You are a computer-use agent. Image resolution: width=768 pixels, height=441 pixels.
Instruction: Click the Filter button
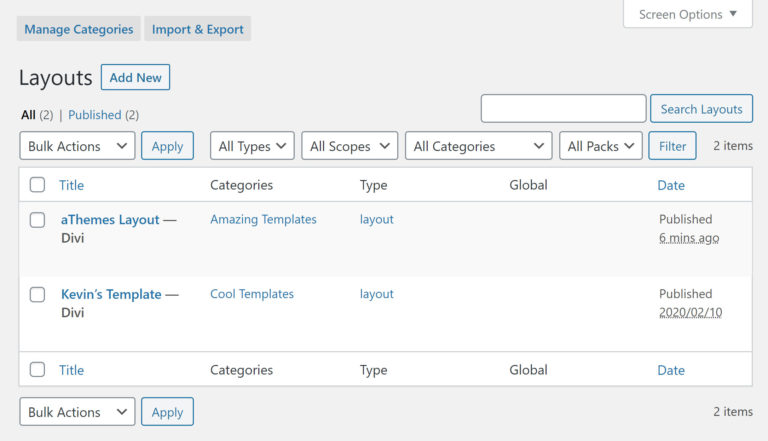coord(672,146)
